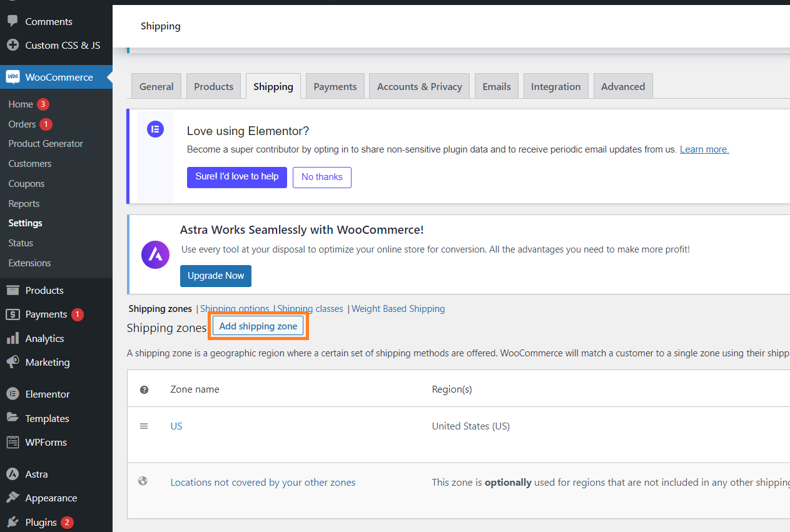Viewport: 790px width, 532px height.
Task: Open the WooCommerce Settings menu item
Action: click(26, 223)
